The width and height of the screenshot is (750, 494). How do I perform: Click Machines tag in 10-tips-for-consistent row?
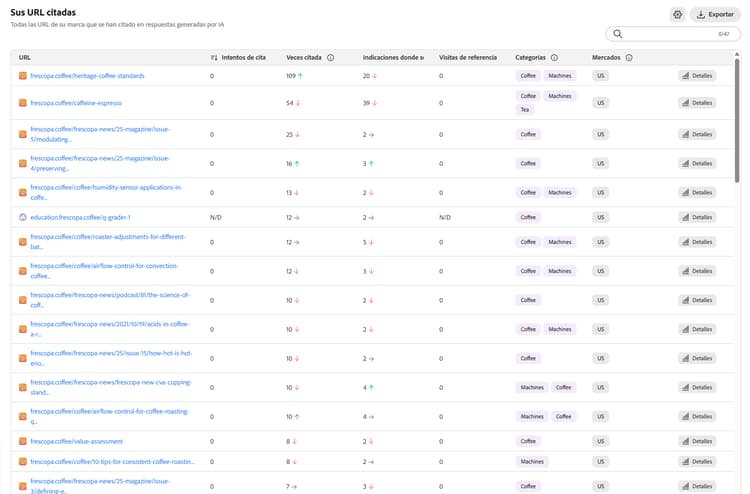click(532, 461)
